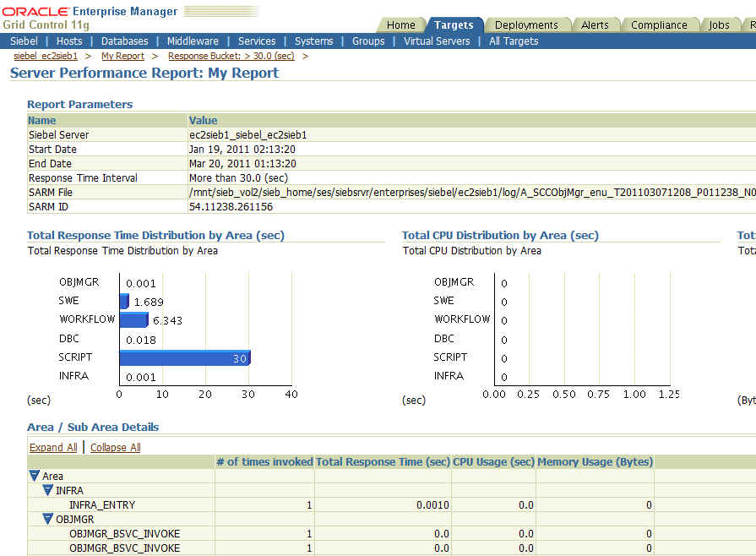Viewport: 756px width, 556px height.
Task: Click the 'Report Parameters' section heading
Action: click(79, 105)
